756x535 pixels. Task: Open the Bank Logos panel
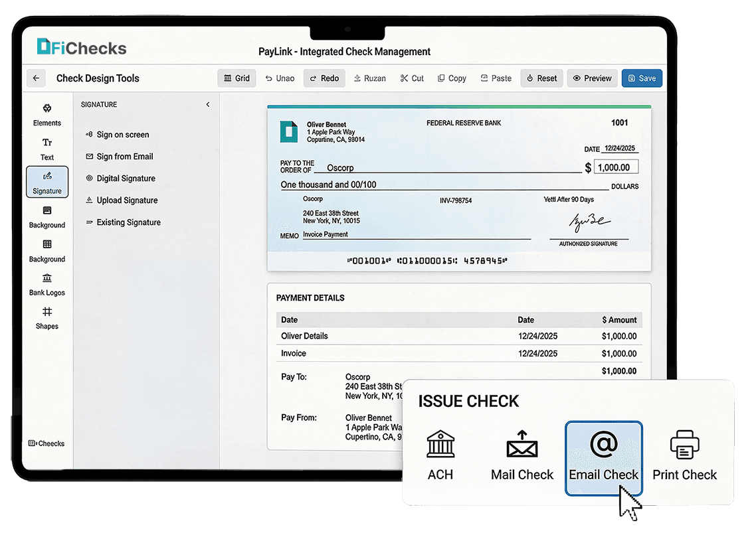click(x=47, y=285)
